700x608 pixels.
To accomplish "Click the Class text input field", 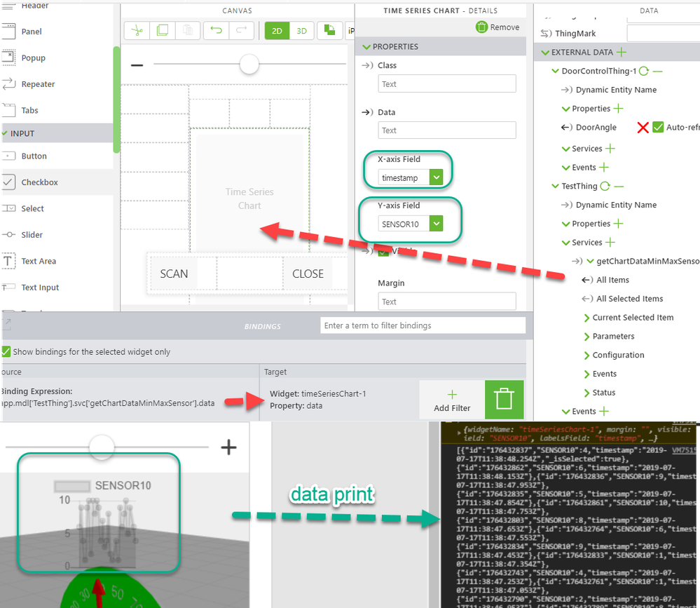I will point(447,84).
